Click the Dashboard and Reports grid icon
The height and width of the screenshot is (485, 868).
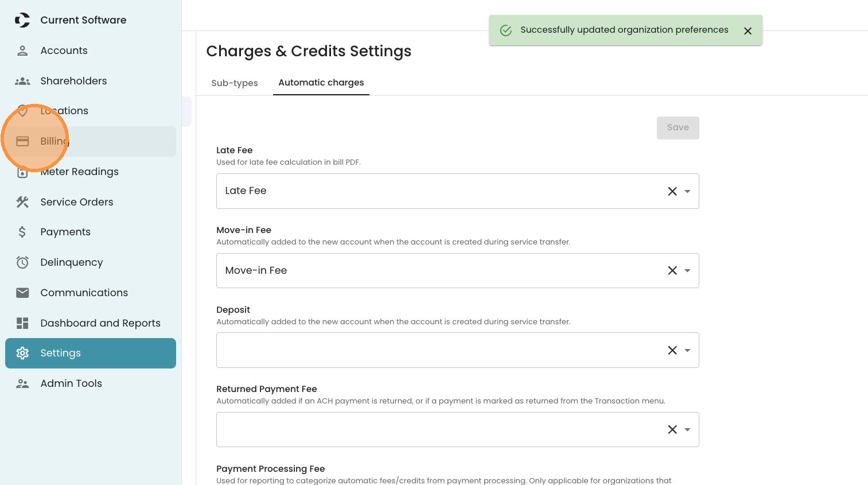[x=22, y=323]
